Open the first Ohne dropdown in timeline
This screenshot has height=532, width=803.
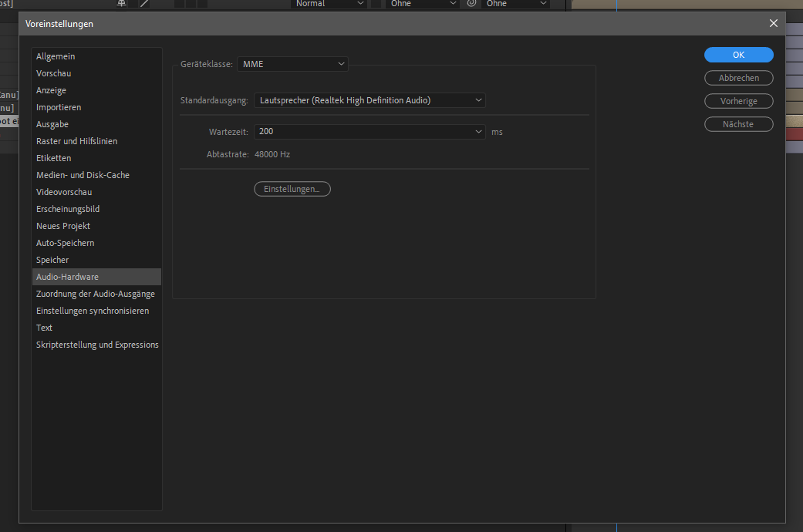click(x=422, y=4)
